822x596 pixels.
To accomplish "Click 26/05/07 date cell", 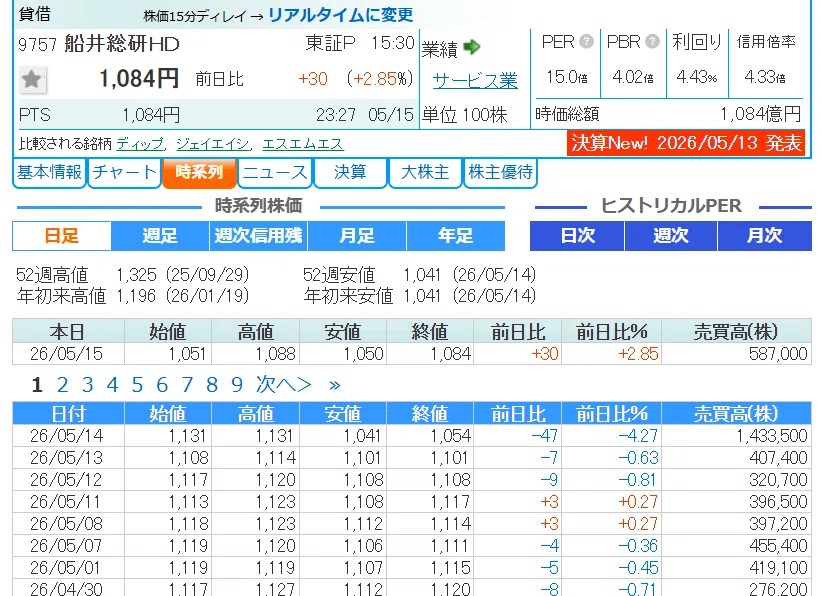I will coord(67,546).
